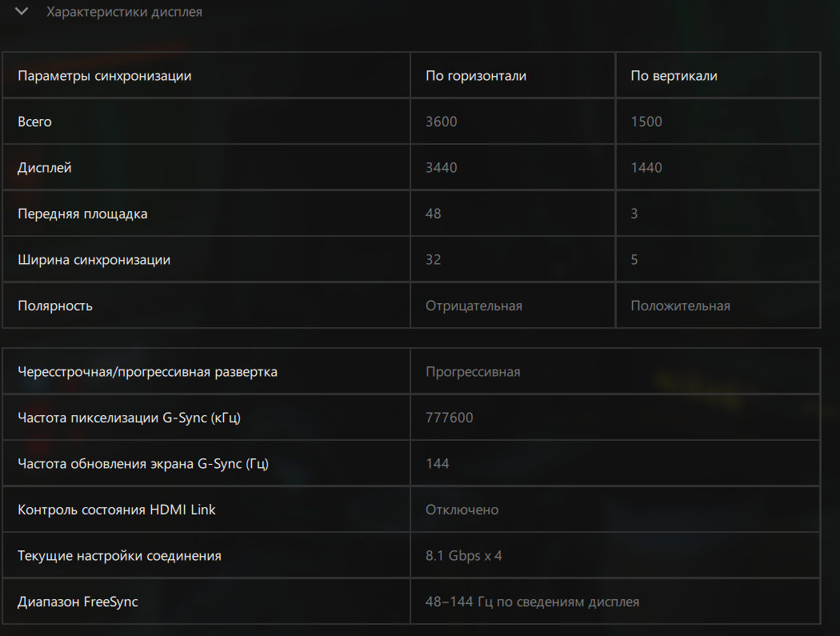Click the vertical display value 1440
This screenshot has height=636, width=840.
click(646, 168)
